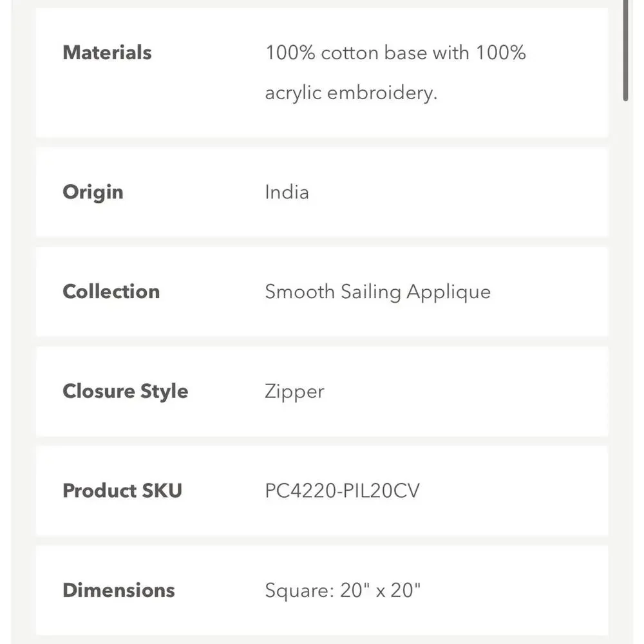The height and width of the screenshot is (644, 644).
Task: Select the Zipper closure value
Action: pos(294,392)
